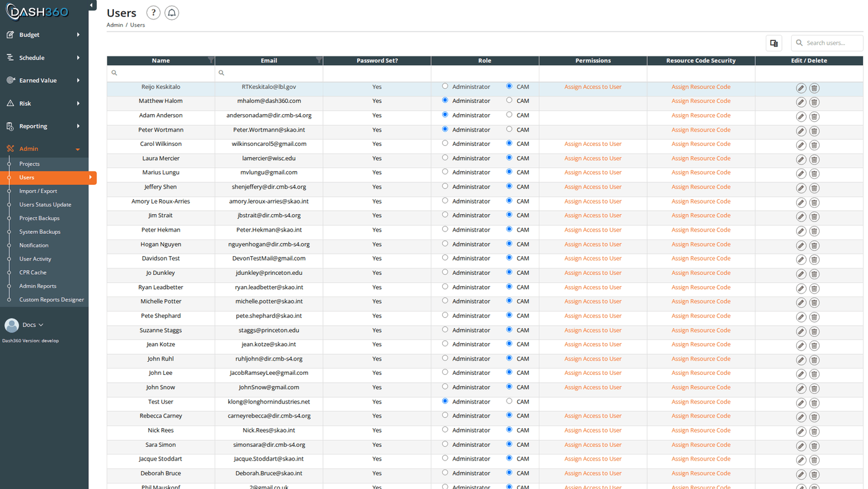Click Assign Access to User for Reijo Keskitalo

(x=593, y=87)
